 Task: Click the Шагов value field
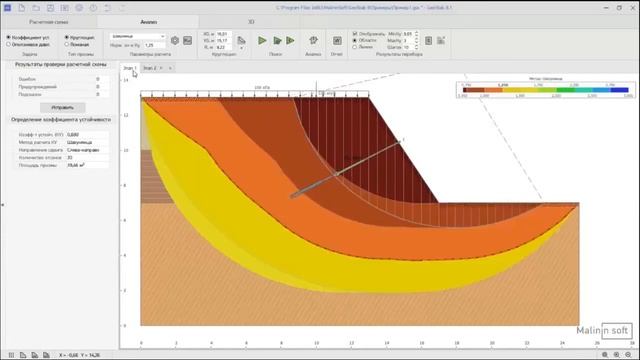tap(408, 47)
